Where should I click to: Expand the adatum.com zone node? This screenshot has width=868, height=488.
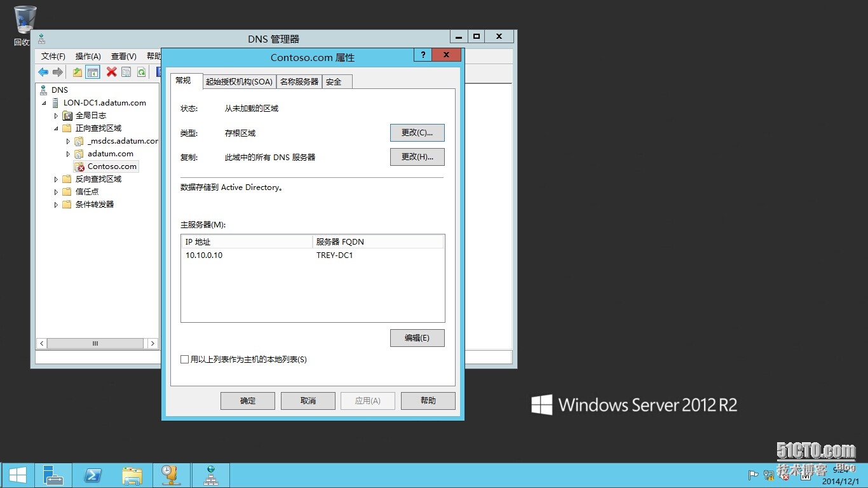tap(68, 154)
